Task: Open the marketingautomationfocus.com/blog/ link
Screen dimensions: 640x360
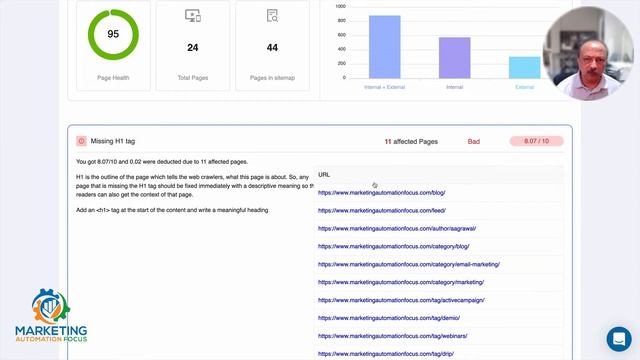Action: click(382, 193)
